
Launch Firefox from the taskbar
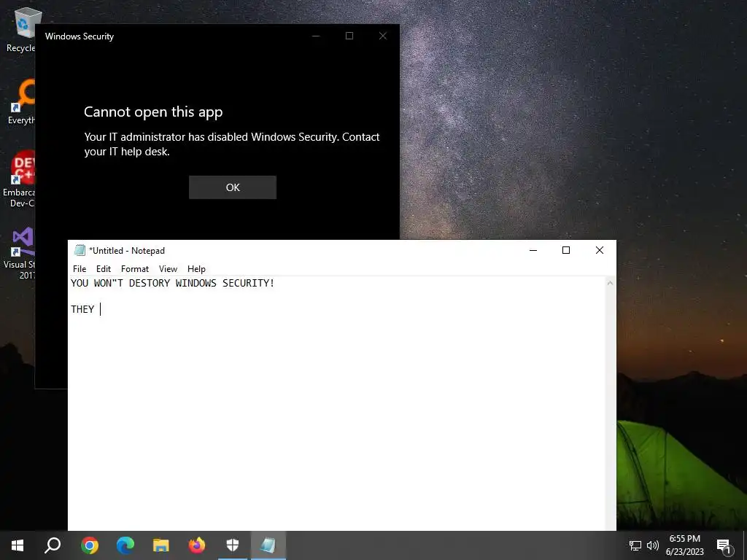[197, 545]
